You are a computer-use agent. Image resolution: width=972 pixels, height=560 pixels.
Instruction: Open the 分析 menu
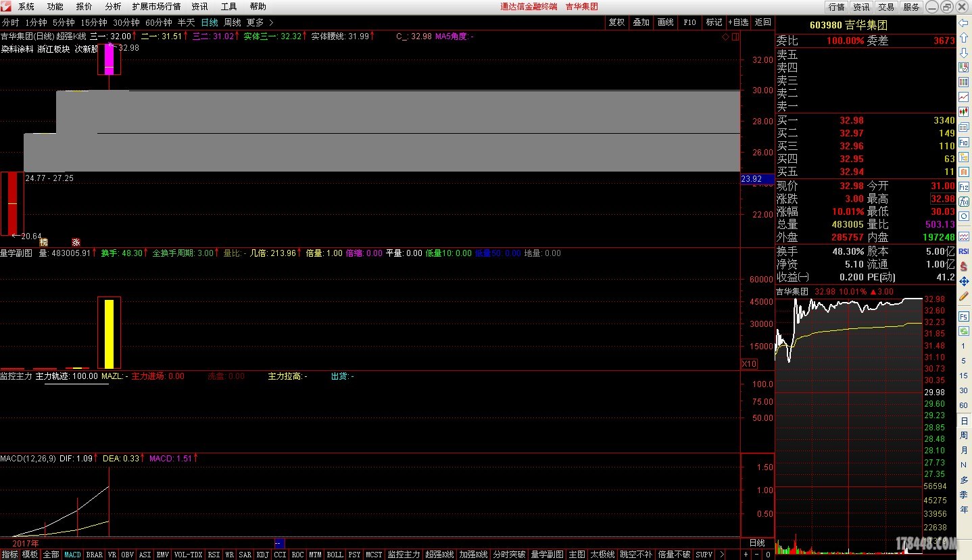(x=113, y=6)
